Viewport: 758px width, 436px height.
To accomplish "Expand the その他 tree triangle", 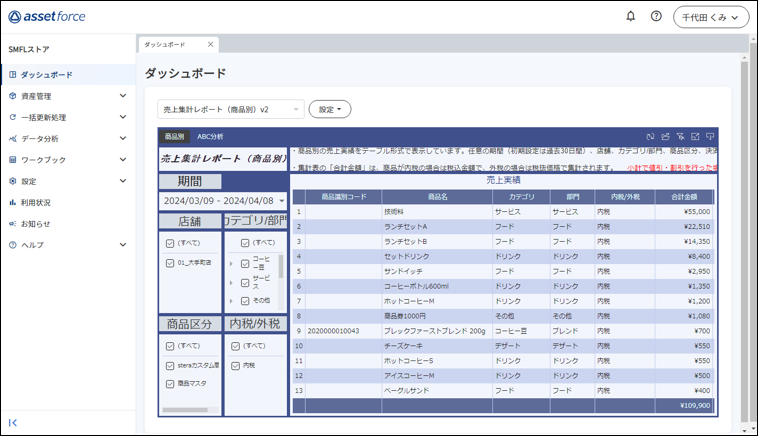I will (x=231, y=301).
